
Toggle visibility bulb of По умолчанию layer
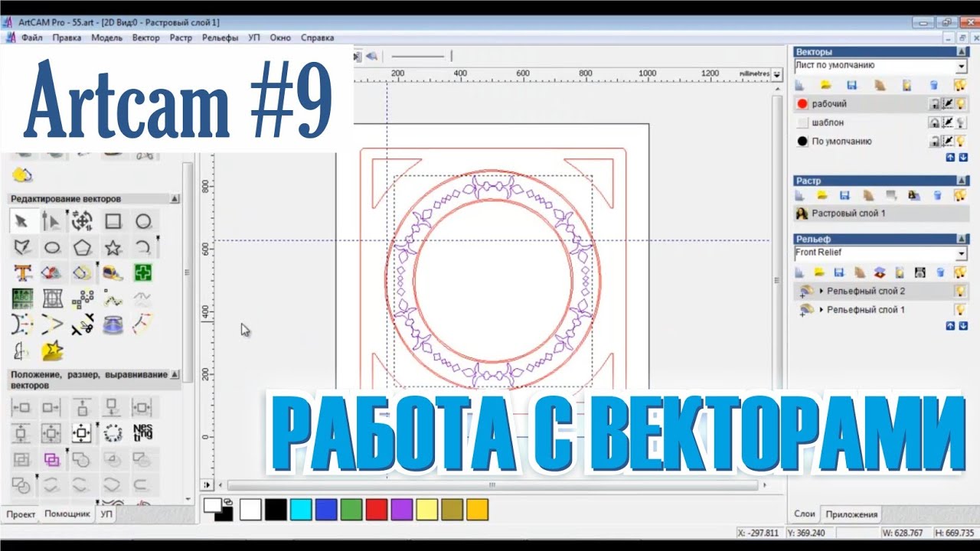coord(961,141)
